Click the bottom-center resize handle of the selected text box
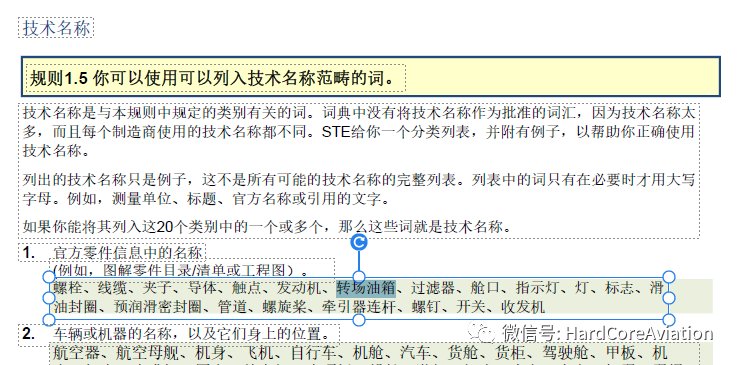737x365 pixels. tap(359, 320)
